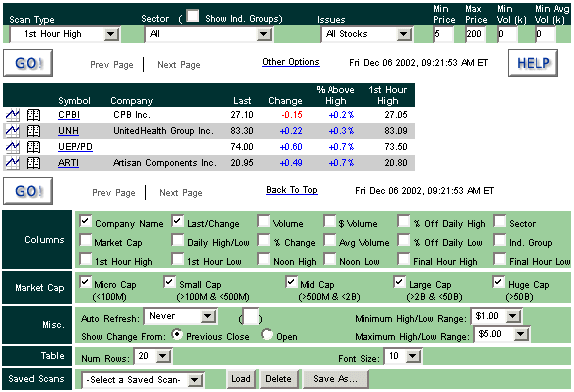Uncheck the Last/Change column
Screen dimensions: 574x392
(x=178, y=221)
